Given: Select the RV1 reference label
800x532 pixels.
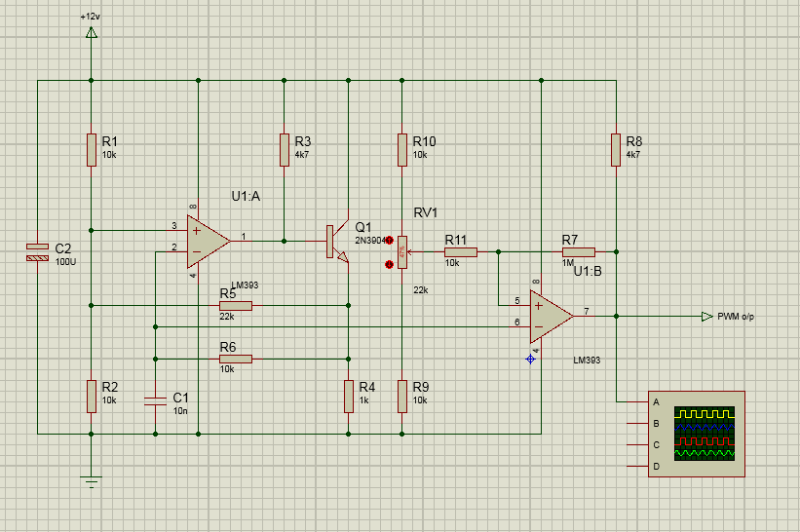Looking at the screenshot, I should pos(426,212).
